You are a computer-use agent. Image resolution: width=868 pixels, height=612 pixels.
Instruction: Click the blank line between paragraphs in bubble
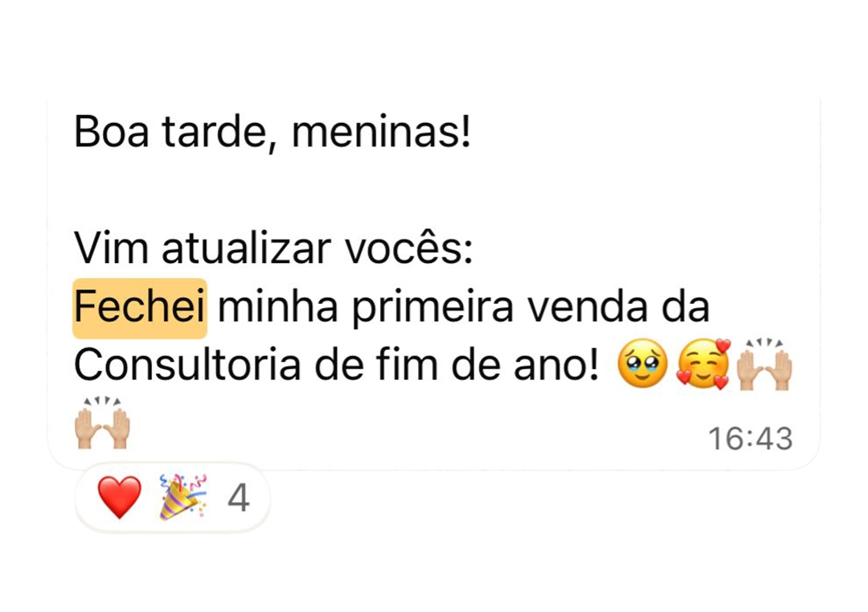433,191
